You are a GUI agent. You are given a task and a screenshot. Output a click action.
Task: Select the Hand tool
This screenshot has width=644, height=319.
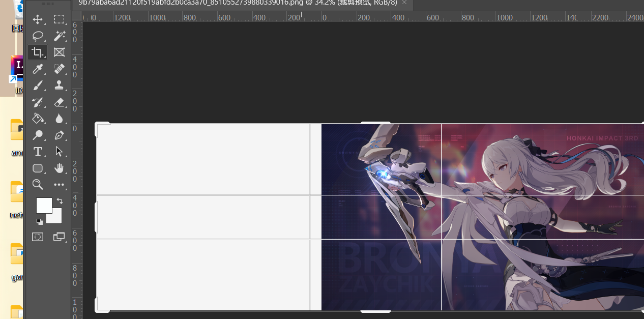[x=60, y=168]
